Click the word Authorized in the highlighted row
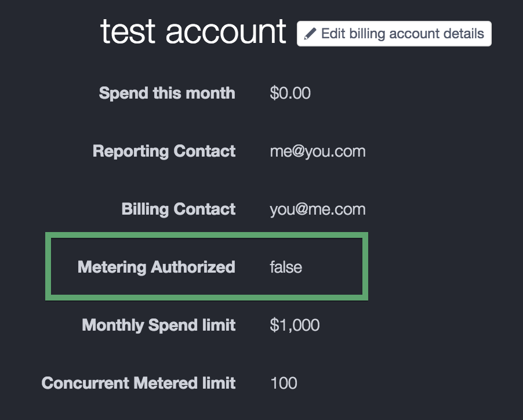Image resolution: width=523 pixels, height=420 pixels. click(x=193, y=267)
